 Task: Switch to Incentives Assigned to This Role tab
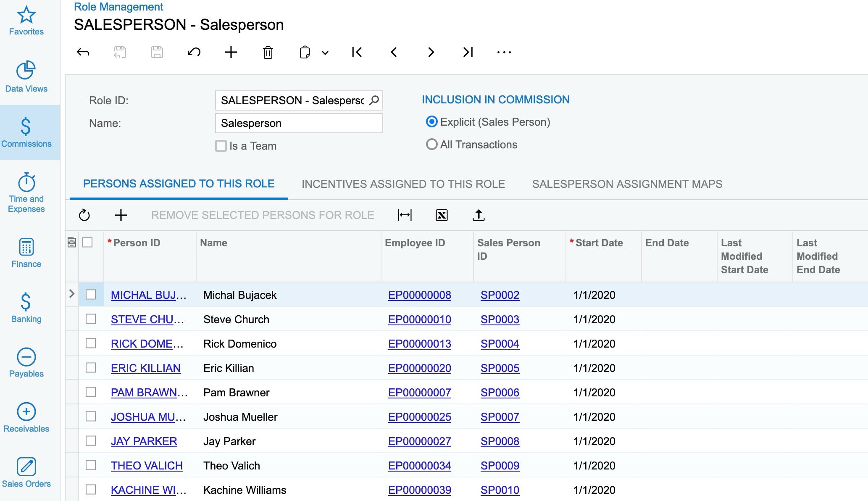(x=403, y=184)
